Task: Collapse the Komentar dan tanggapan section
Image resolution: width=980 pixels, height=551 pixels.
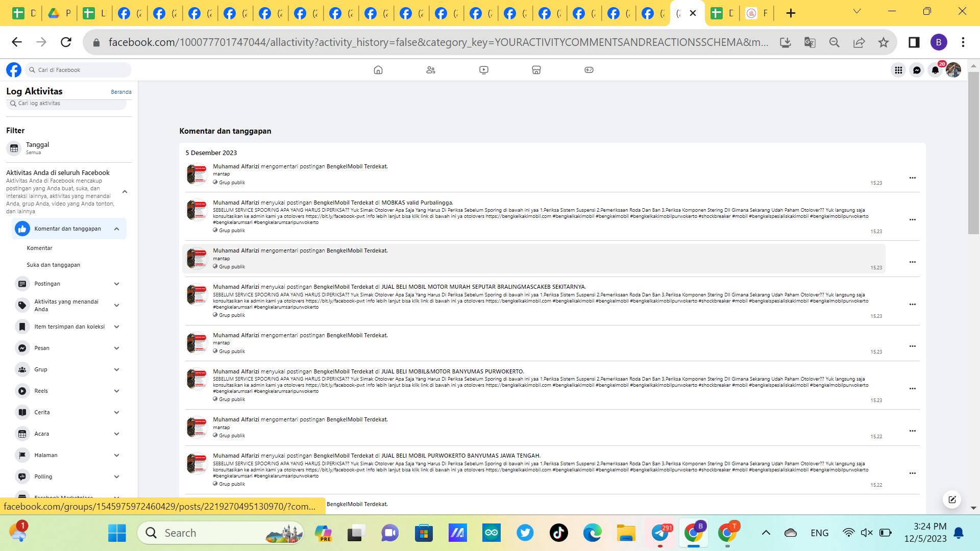Action: click(117, 229)
